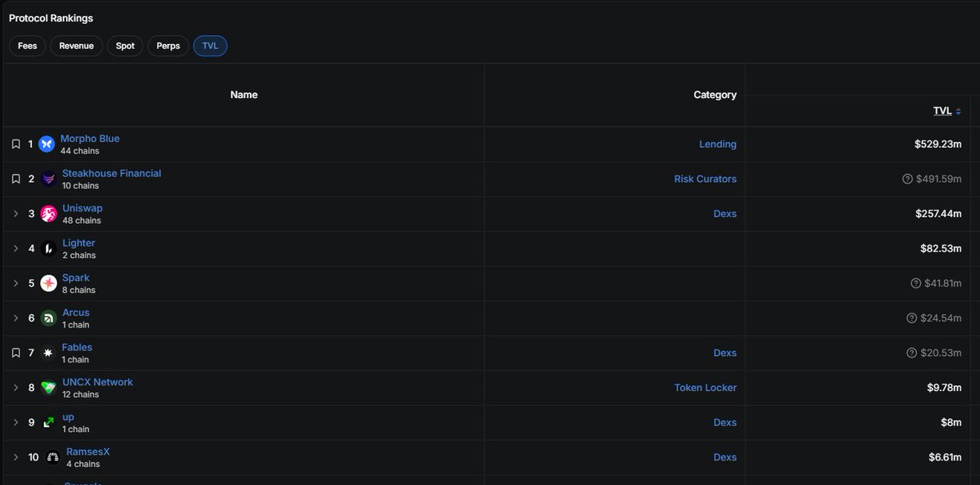Open the Lending category link
This screenshot has height=485, width=980.
pos(718,145)
